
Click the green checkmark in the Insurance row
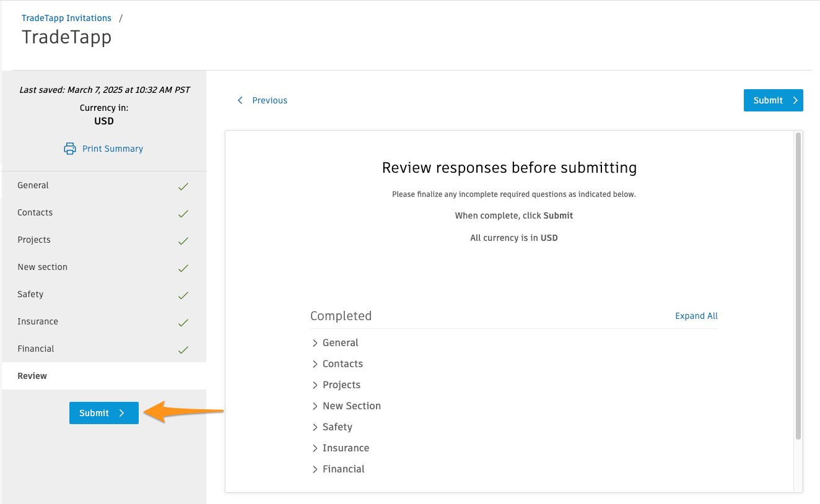coord(183,322)
